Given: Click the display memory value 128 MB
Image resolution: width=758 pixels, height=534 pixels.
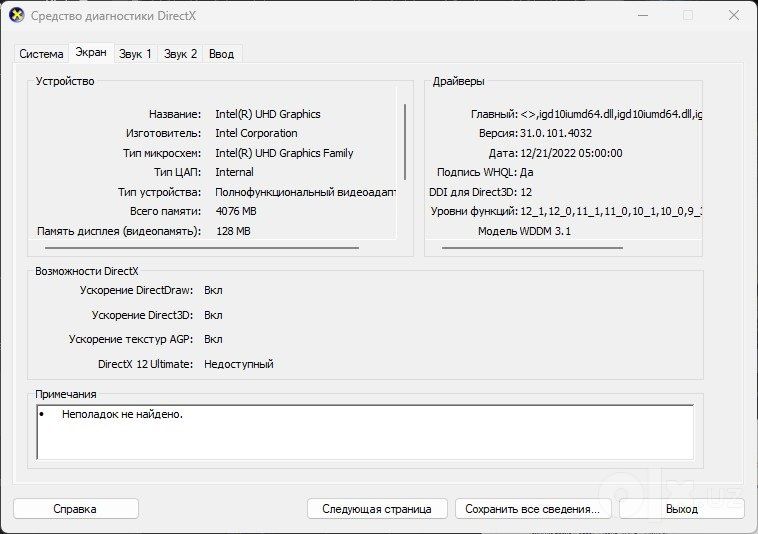Looking at the screenshot, I should coord(233,231).
